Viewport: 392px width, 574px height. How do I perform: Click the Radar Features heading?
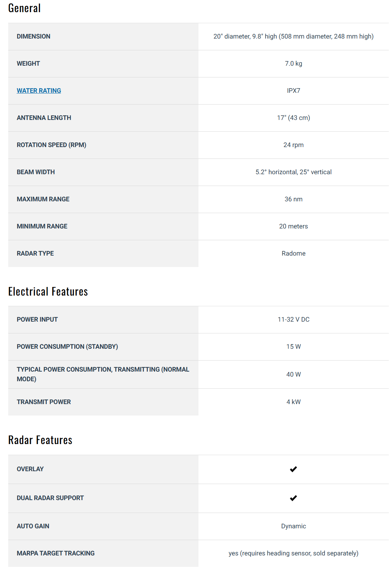[40, 440]
